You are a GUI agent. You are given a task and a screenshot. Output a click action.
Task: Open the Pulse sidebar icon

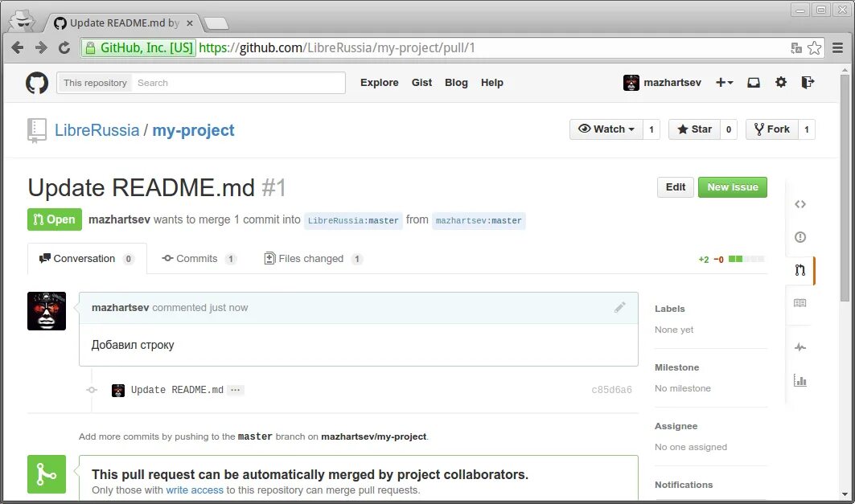(x=800, y=347)
